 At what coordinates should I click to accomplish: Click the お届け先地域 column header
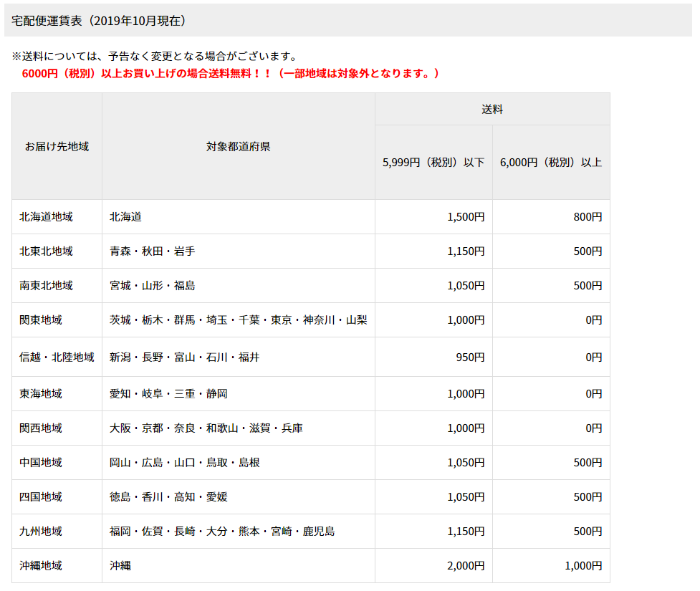point(57,146)
